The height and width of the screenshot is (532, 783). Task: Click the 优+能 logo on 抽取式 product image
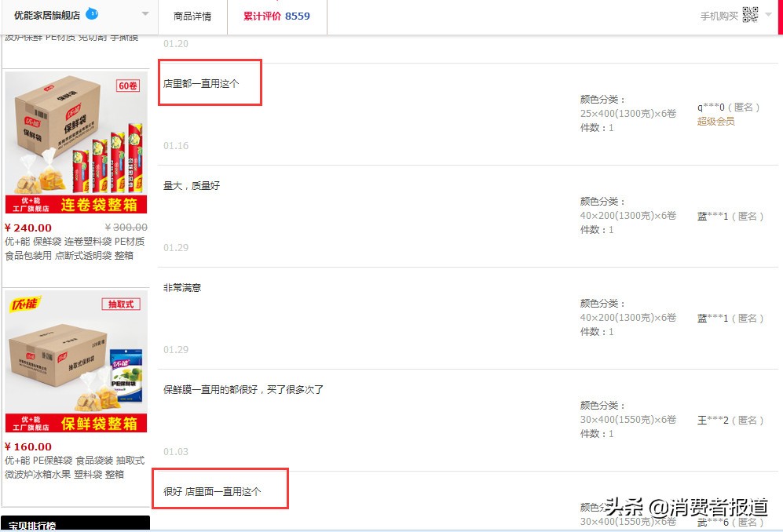pyautogui.click(x=24, y=304)
